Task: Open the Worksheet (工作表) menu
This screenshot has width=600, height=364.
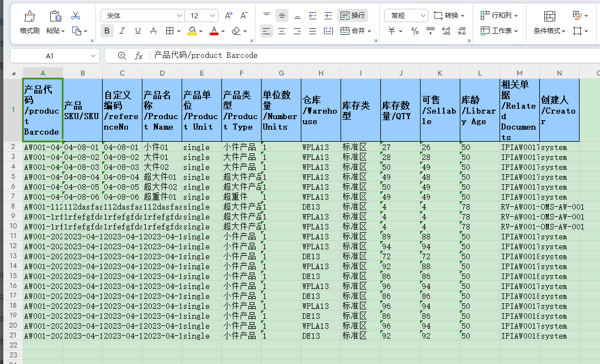Action: click(499, 31)
